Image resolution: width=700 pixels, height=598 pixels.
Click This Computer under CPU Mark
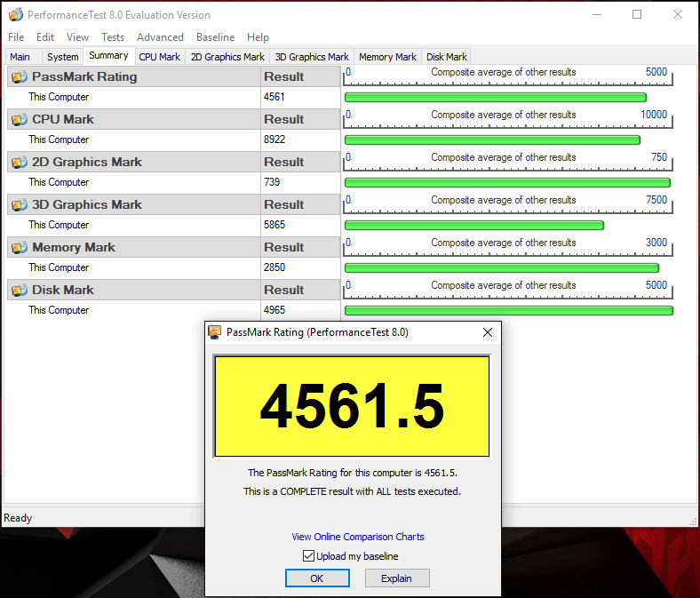pos(59,140)
